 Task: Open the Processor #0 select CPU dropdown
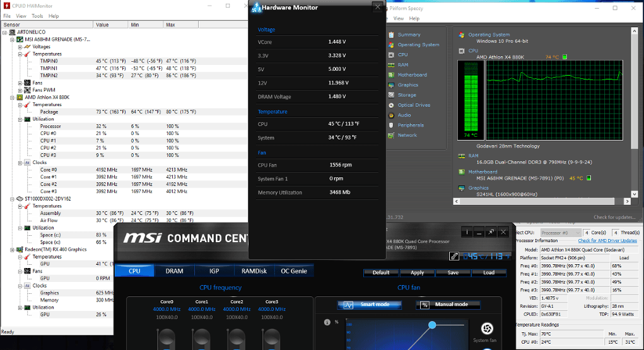[x=560, y=233]
